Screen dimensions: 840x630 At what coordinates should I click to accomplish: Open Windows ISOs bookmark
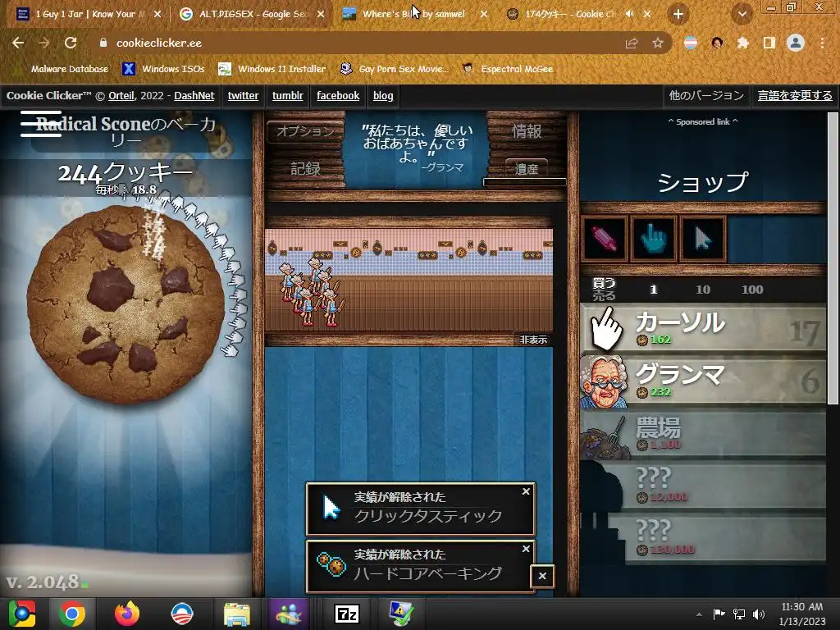click(163, 69)
